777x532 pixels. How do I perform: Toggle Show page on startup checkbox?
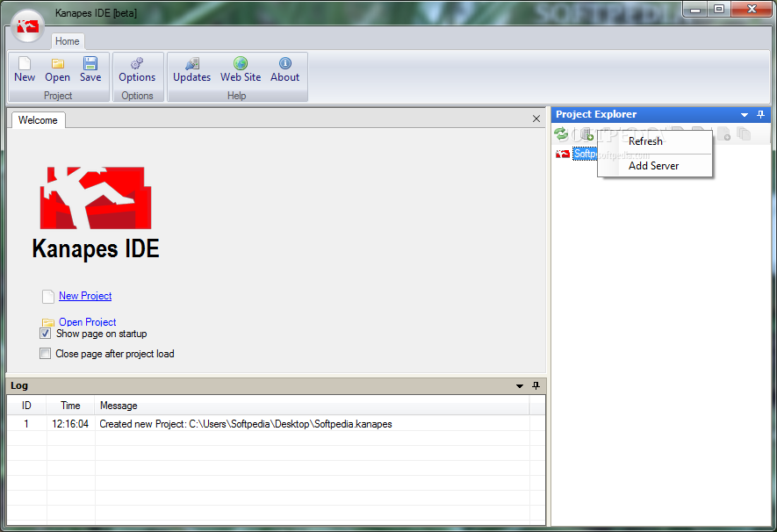45,334
